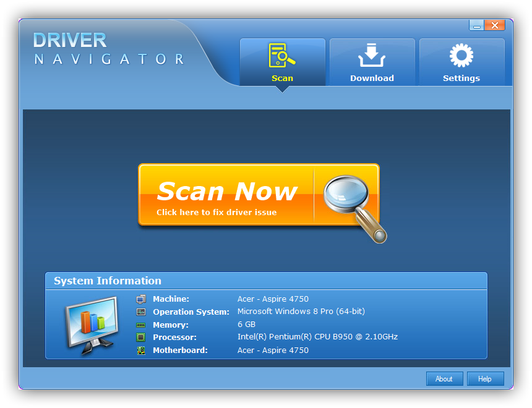Select the memory value '6 GB'

246,324
